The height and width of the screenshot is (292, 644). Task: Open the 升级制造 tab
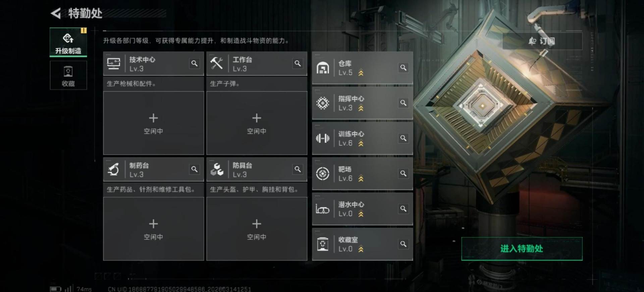click(x=68, y=42)
